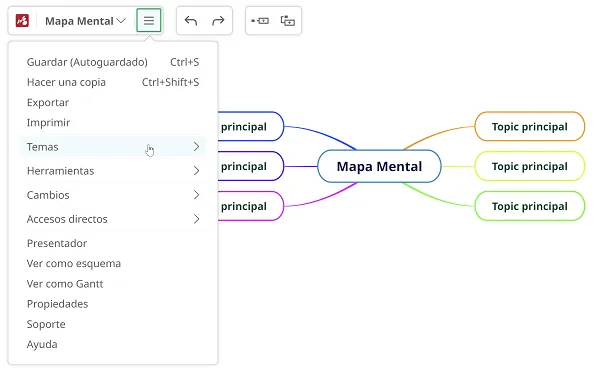Select the central Mapa Mental node
Screen dimensions: 600x379
[379, 167]
